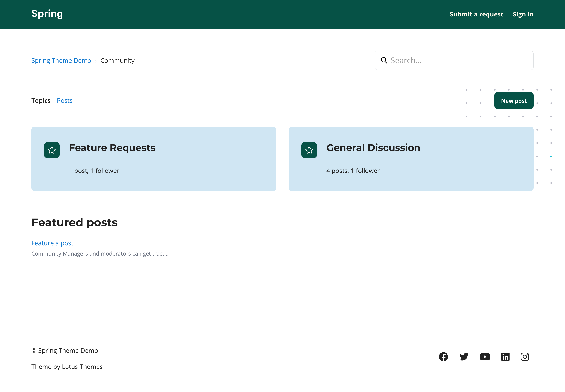Click the General Discussion star icon

coord(309,150)
